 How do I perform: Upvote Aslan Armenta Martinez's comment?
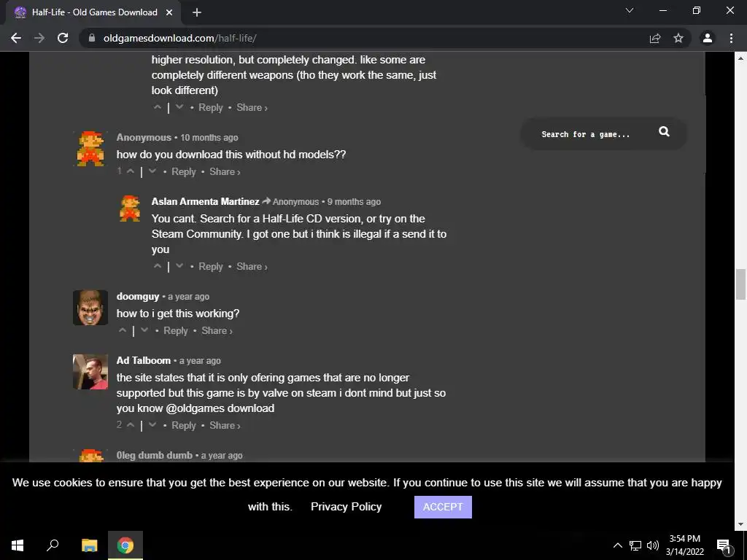158,265
